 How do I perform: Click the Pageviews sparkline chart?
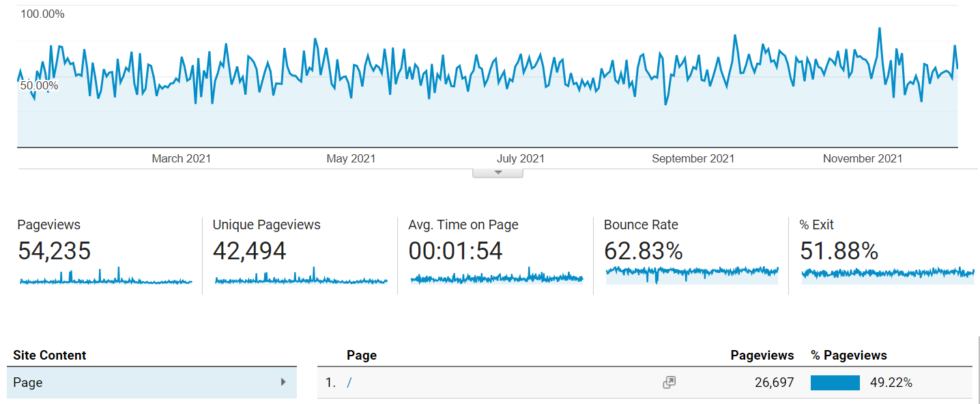click(x=106, y=276)
